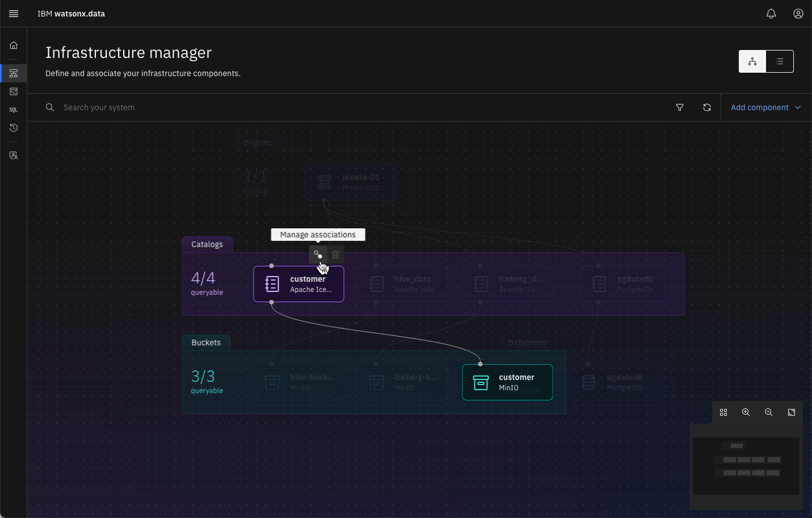
Task: Select the iceberg-b... MinIO bucket node
Action: (403, 382)
